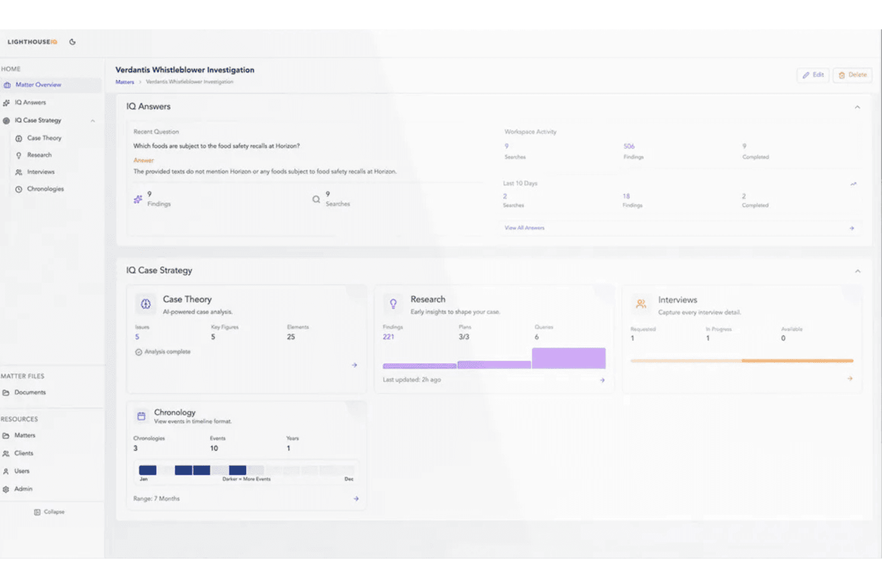This screenshot has height=588, width=882.
Task: Click the Research findings bar chart
Action: (494, 359)
